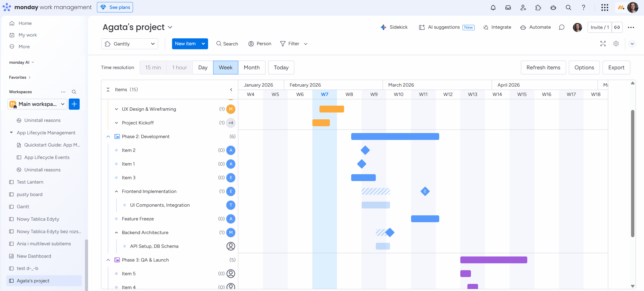Click the global search magnifier icon
The height and width of the screenshot is (291, 644).
pyautogui.click(x=568, y=7)
